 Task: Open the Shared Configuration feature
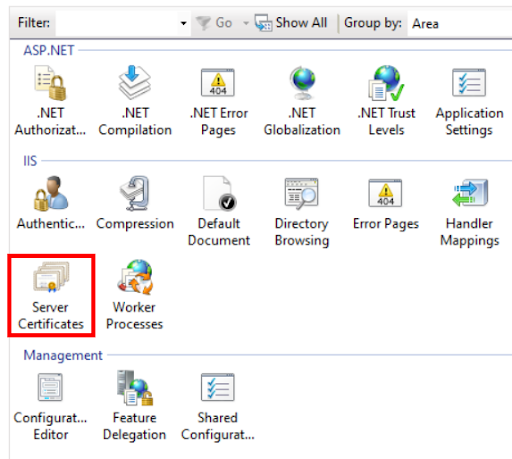[218, 406]
